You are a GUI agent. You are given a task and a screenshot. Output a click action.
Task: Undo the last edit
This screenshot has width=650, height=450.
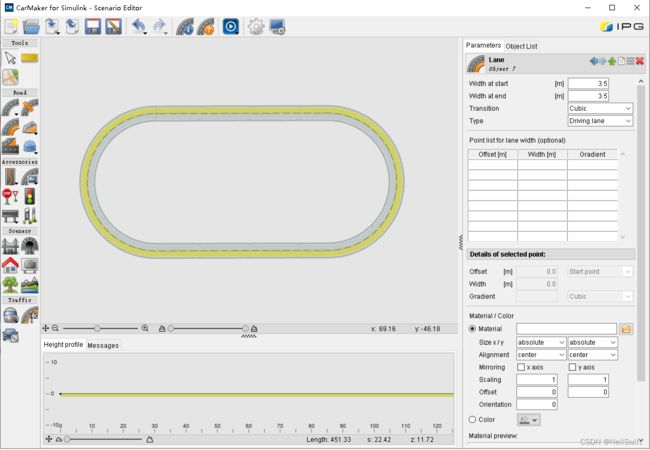click(x=138, y=27)
